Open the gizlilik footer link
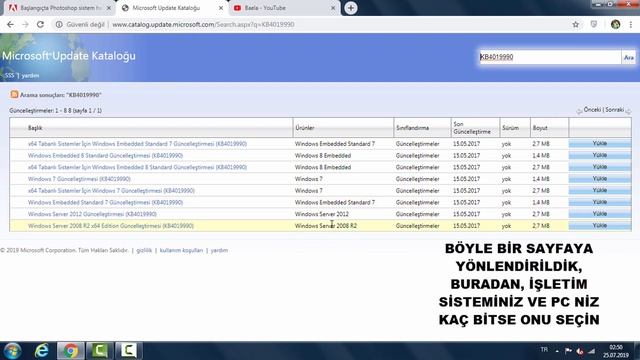This screenshot has height=360, width=640. click(144, 250)
